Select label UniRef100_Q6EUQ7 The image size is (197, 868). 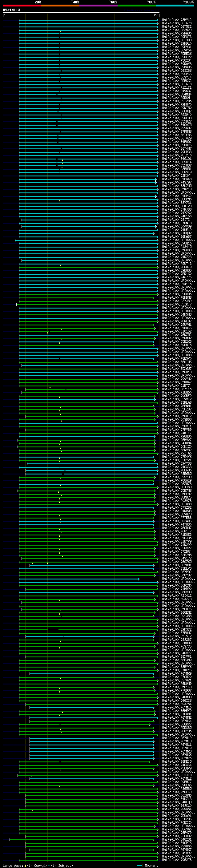pyautogui.click(x=177, y=111)
